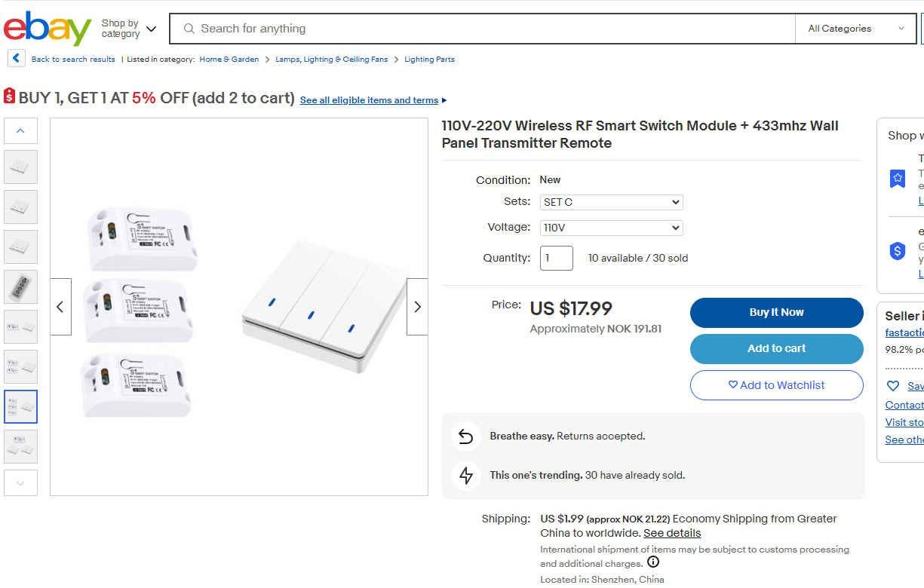The image size is (924, 588).
Task: Select the highlighted product thumbnail in gallery
Action: coord(20,406)
